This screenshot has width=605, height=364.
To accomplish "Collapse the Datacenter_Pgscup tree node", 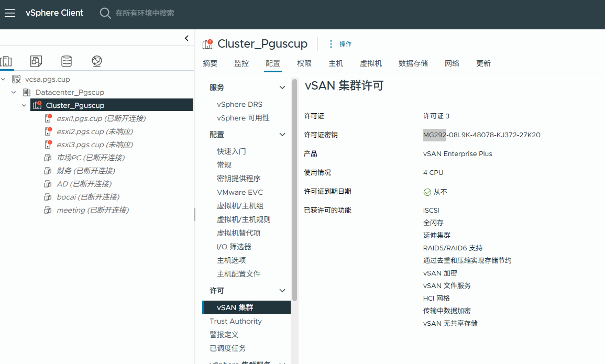I will 14,93.
